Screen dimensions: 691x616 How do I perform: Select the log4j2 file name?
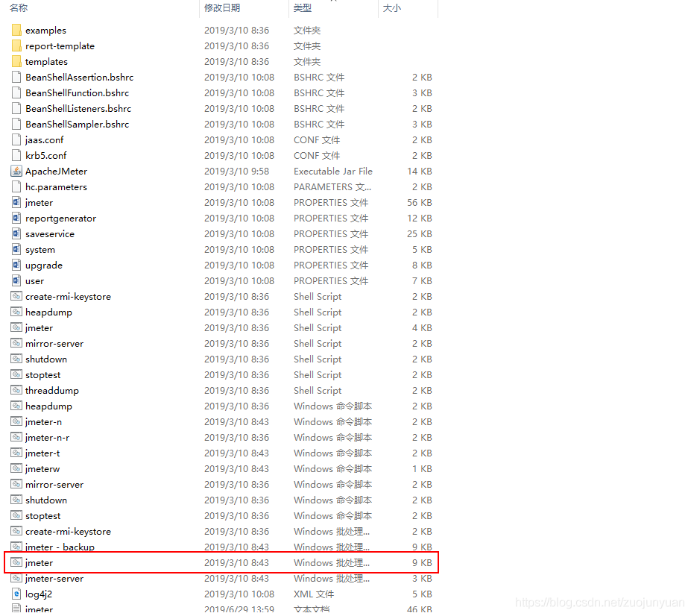point(39,594)
